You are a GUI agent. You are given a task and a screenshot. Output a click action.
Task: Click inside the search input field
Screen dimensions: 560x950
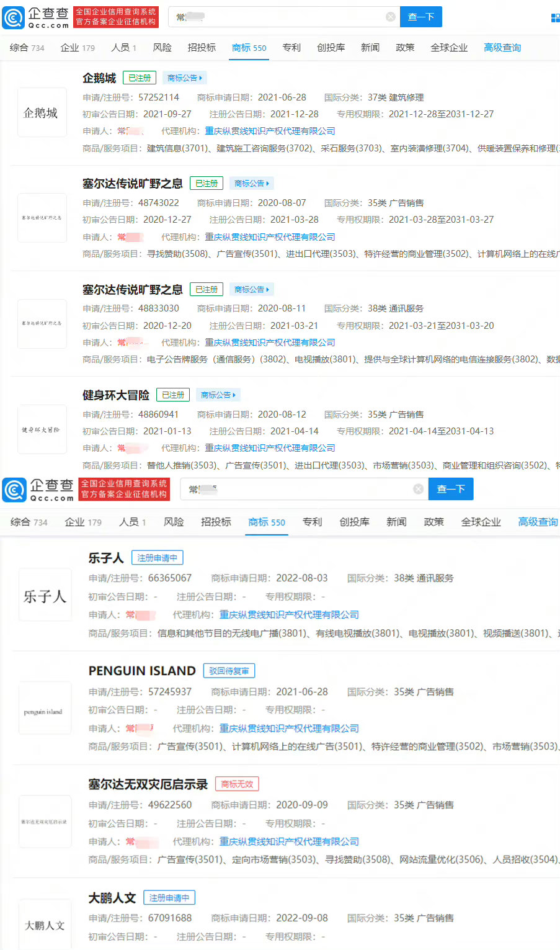coord(279,17)
